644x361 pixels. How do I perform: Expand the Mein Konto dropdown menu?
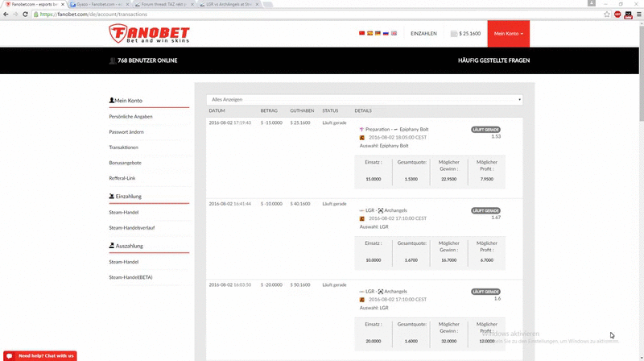click(509, 34)
